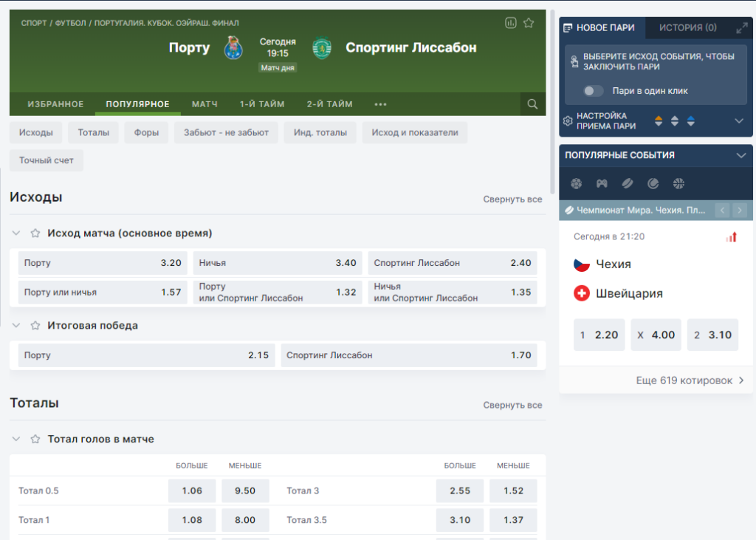This screenshot has height=540, width=756.
Task: Click the Porto club crest
Action: click(x=233, y=48)
